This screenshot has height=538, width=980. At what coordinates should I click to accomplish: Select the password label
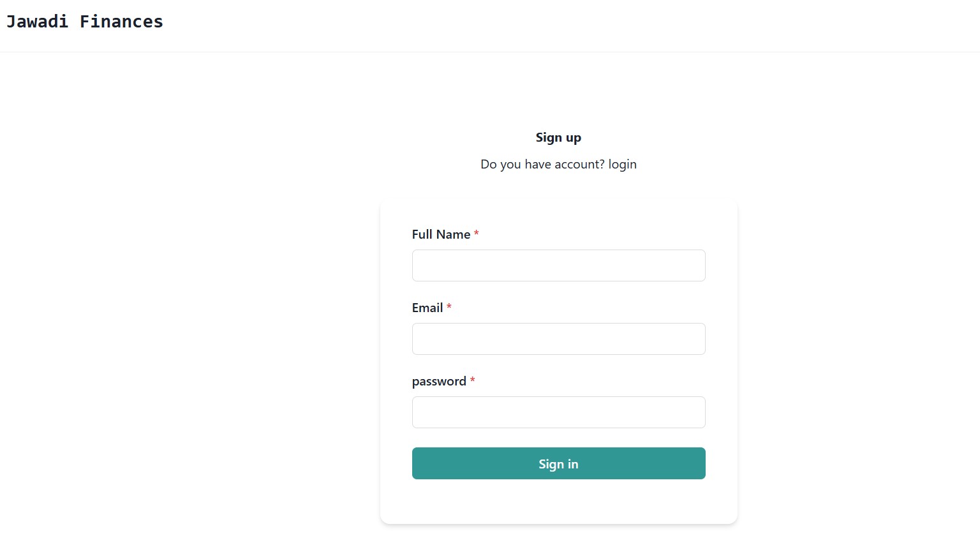click(x=439, y=381)
